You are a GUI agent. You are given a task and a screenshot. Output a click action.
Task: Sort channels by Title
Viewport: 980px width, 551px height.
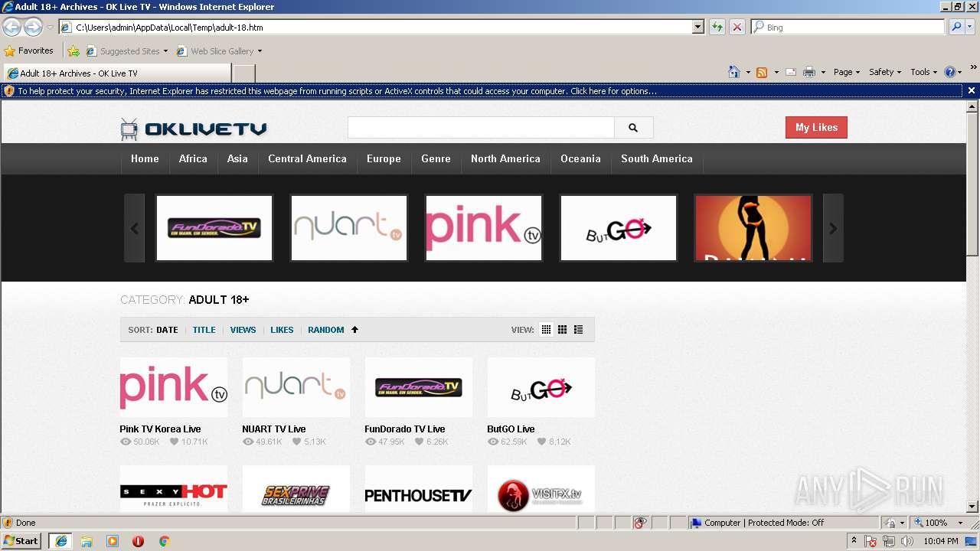tap(204, 330)
